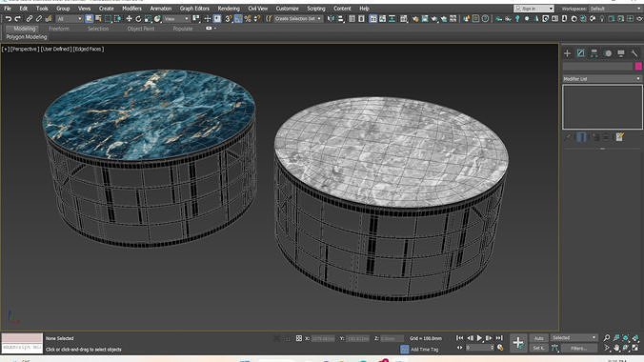Activate the Select and Move tool

(x=129, y=19)
